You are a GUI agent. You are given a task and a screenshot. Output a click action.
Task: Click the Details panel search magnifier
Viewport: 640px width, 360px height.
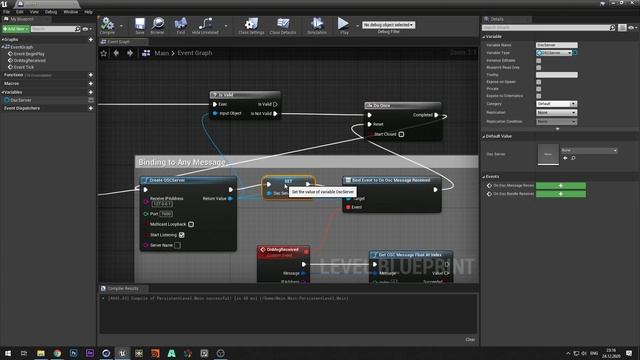click(x=612, y=28)
